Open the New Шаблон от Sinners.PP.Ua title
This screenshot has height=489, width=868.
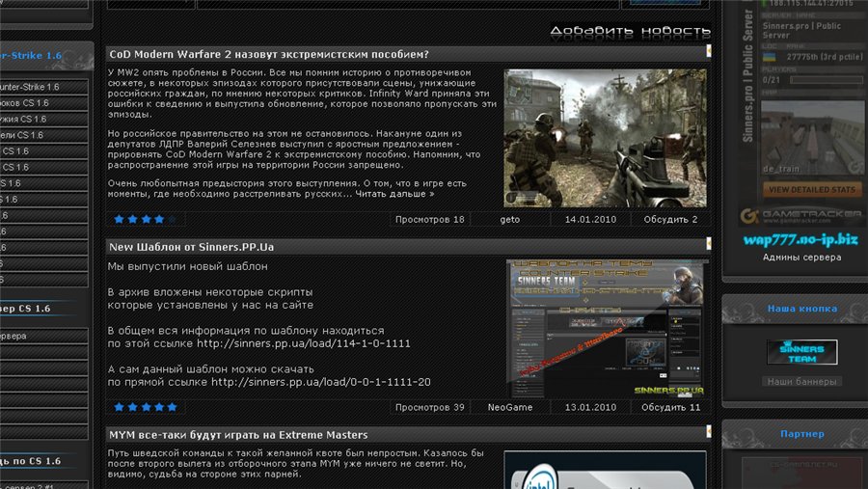coord(192,247)
